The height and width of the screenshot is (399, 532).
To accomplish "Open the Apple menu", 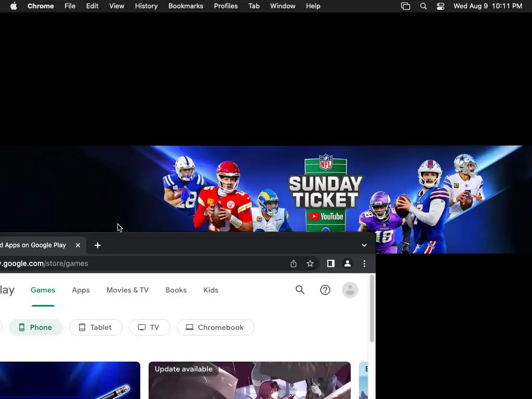I will [x=14, y=6].
